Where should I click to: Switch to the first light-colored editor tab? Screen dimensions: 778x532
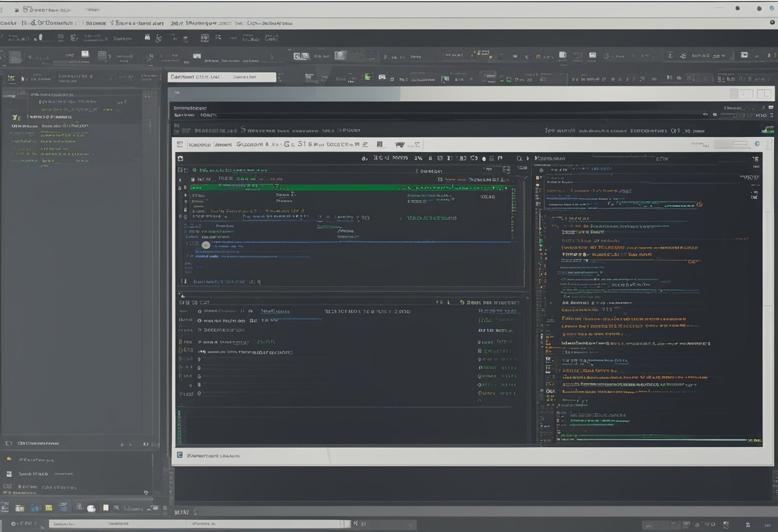coord(194,77)
